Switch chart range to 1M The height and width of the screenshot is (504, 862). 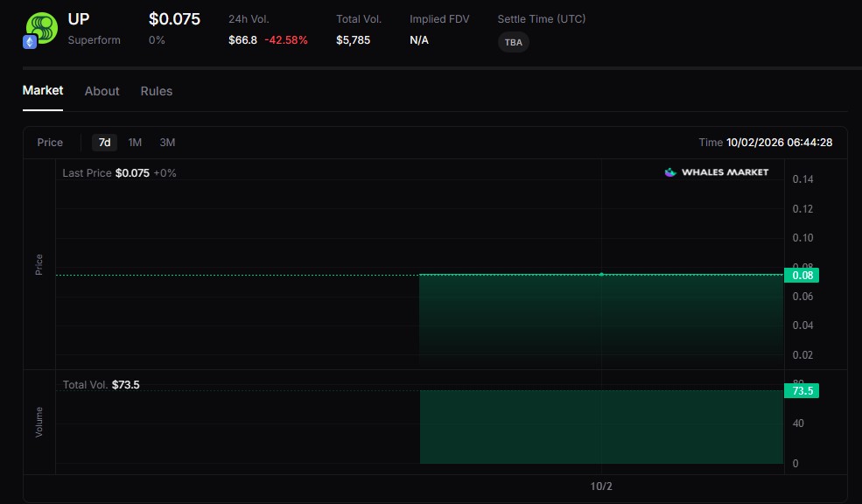135,143
